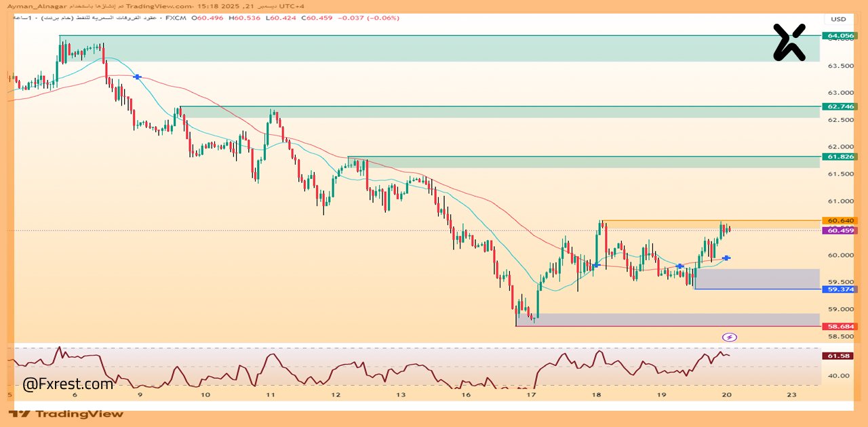Select the orange 60.640 price label
Screen dimensions: 868x427
[x=840, y=220]
